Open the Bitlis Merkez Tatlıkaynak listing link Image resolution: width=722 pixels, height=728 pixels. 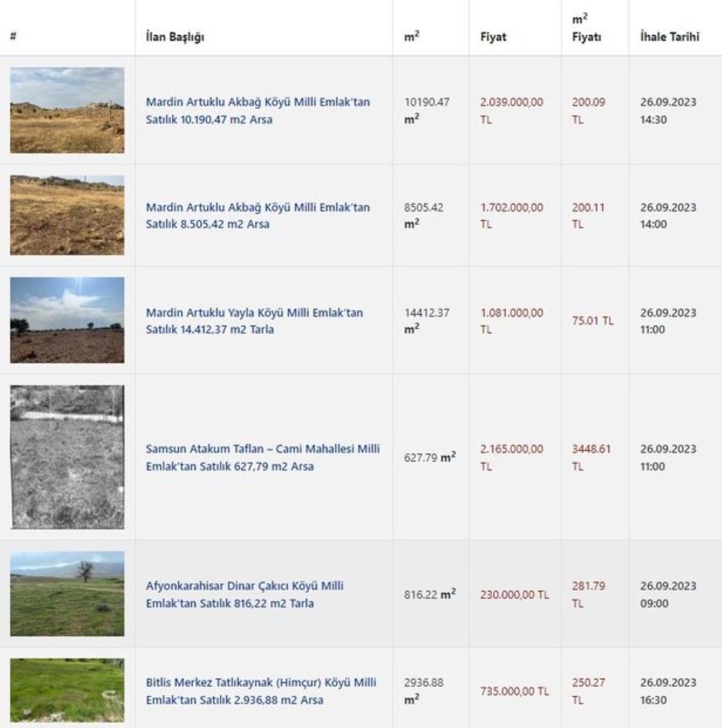261,691
